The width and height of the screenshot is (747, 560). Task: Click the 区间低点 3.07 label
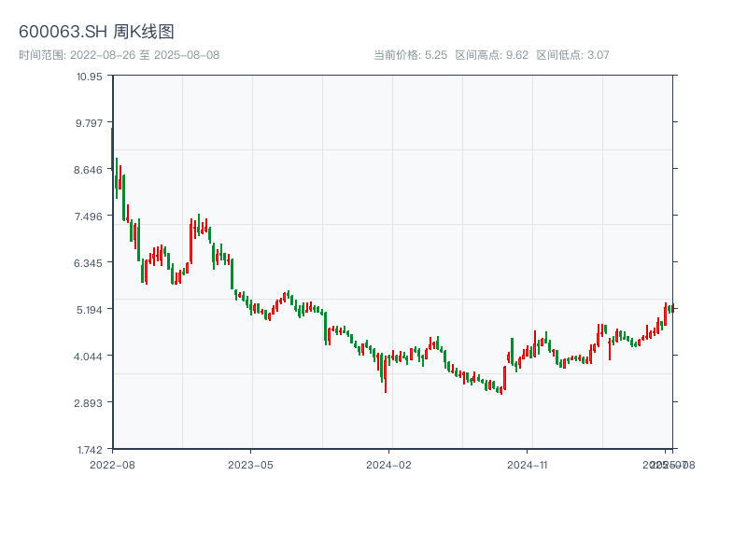(x=572, y=55)
